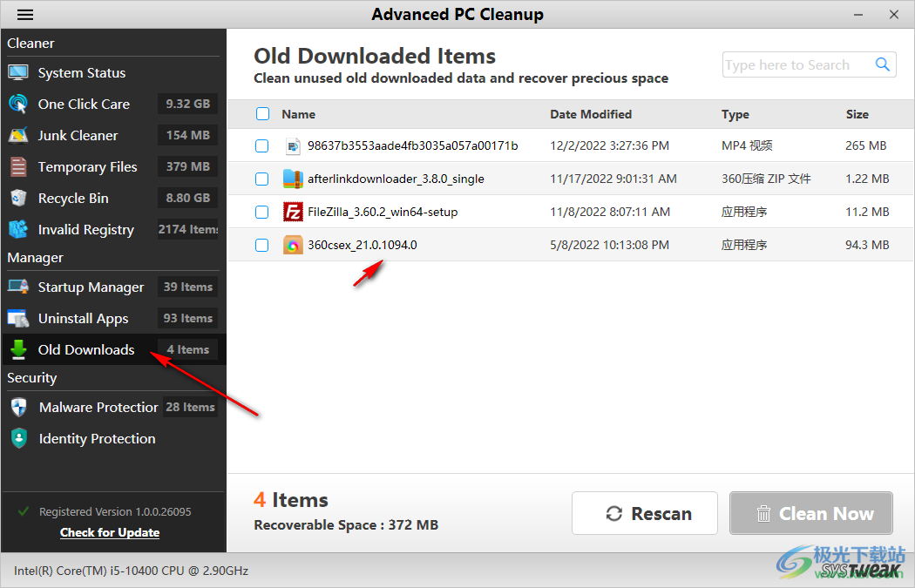Click the 11/8/2022 8:07:11 AM date
Viewport: 915px width, 588px height.
[610, 212]
